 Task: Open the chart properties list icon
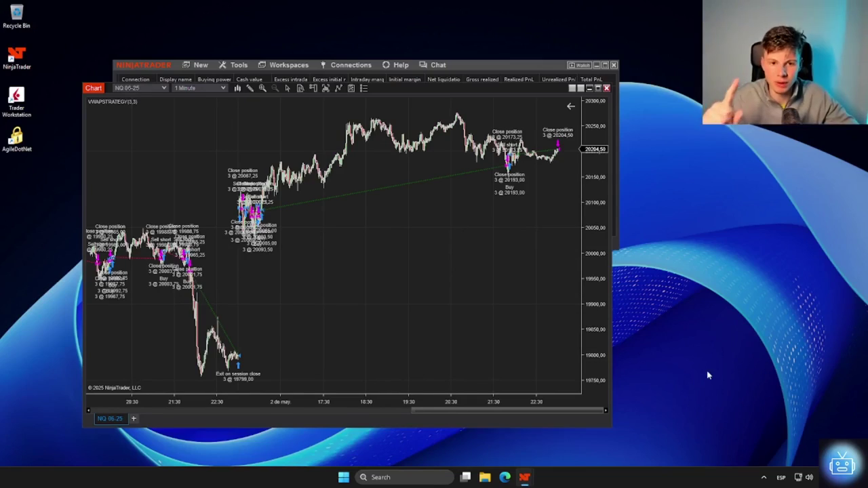coord(363,88)
